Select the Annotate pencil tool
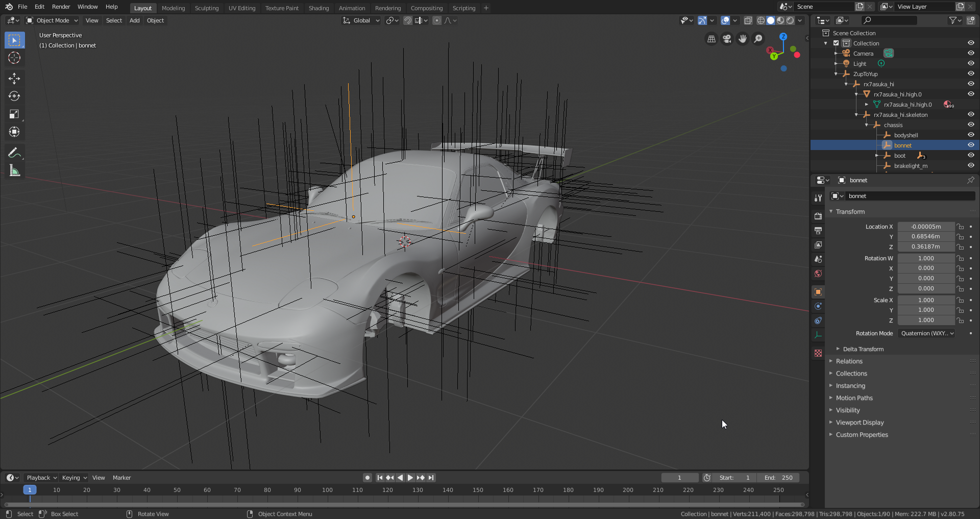980x519 pixels. (14, 153)
